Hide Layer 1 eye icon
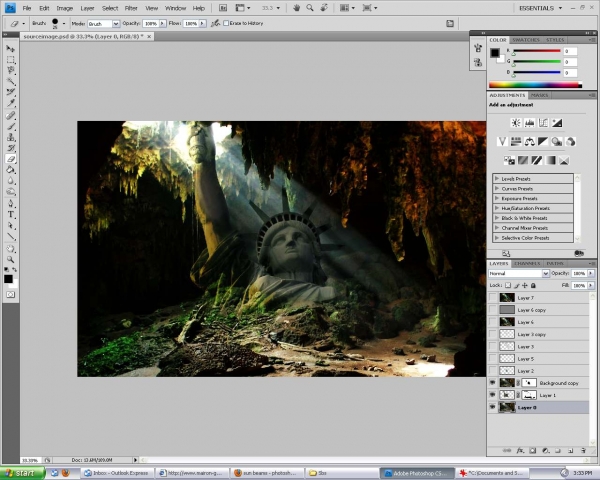600x480 pixels. [x=492, y=395]
